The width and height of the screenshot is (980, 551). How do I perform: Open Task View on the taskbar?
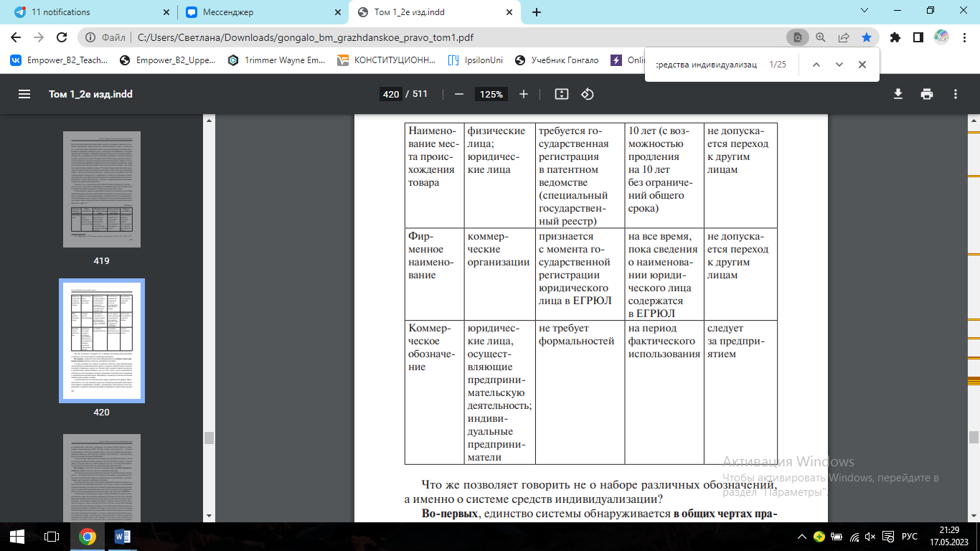51,536
